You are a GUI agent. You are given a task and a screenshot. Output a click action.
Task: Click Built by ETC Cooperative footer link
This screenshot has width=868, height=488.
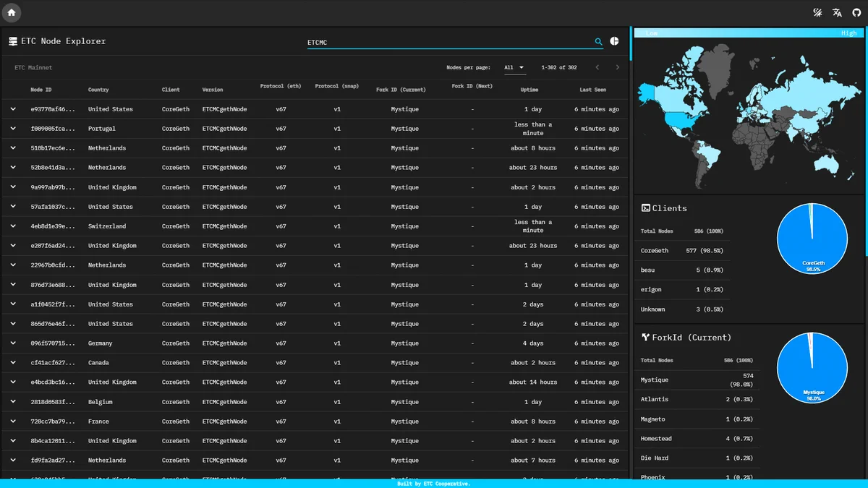point(434,484)
